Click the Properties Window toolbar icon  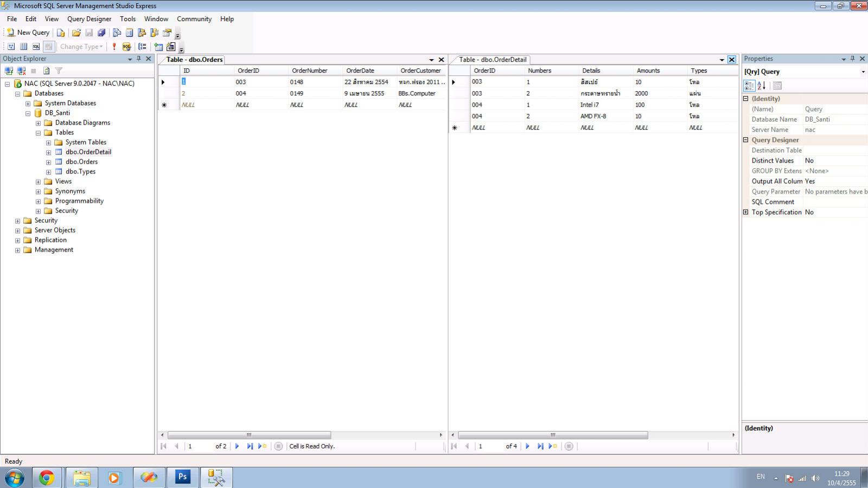tap(167, 33)
